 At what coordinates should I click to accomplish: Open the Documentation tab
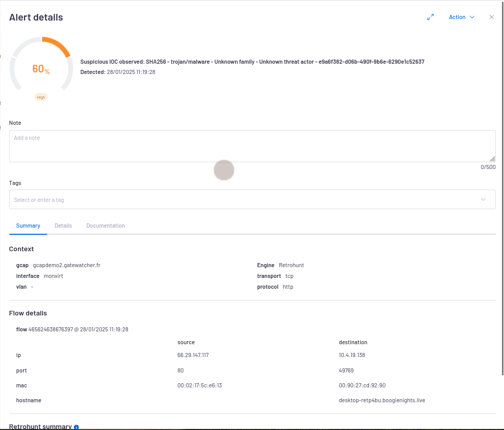coord(105,226)
